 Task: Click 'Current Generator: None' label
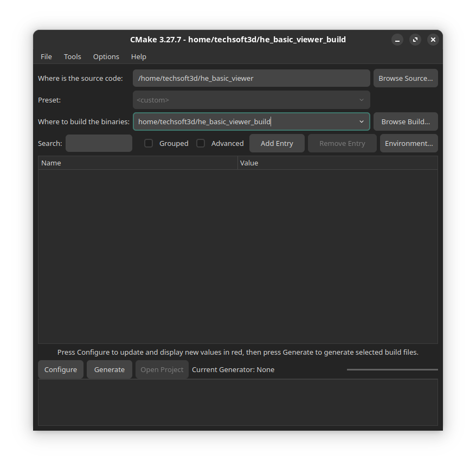pyautogui.click(x=233, y=369)
